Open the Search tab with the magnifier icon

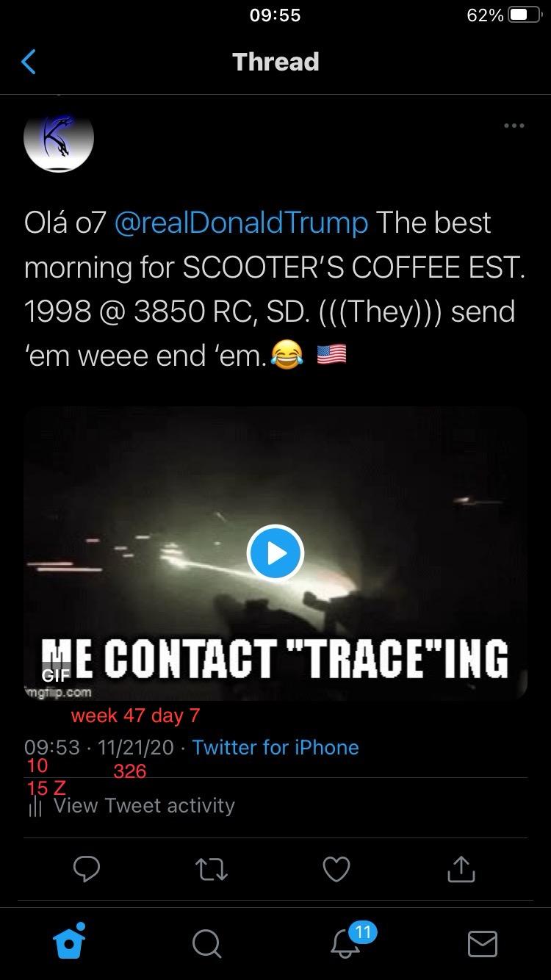[x=206, y=943]
